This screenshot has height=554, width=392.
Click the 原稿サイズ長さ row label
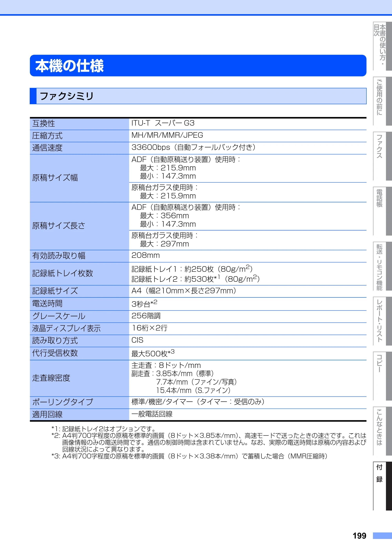(x=59, y=226)
